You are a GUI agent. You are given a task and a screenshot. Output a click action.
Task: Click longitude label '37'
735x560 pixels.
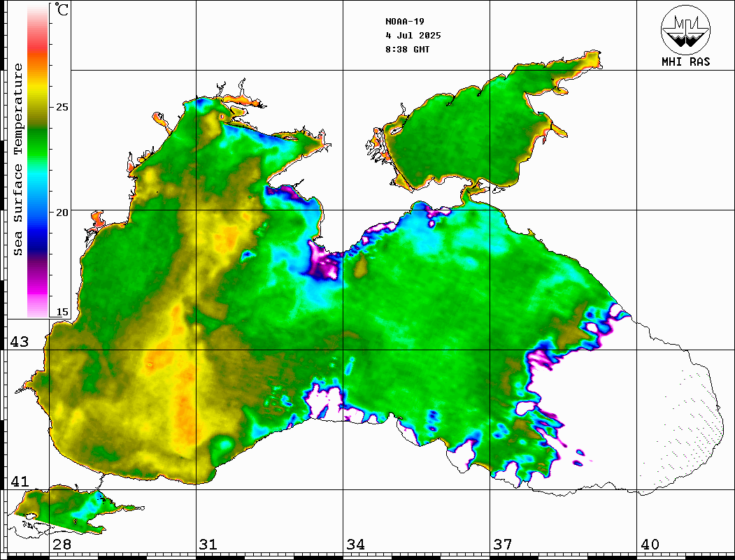(x=503, y=545)
